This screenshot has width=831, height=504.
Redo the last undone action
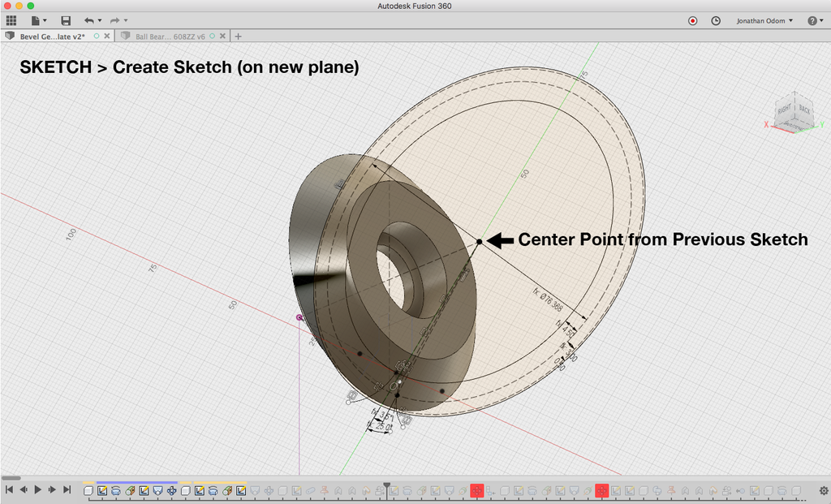[x=114, y=20]
